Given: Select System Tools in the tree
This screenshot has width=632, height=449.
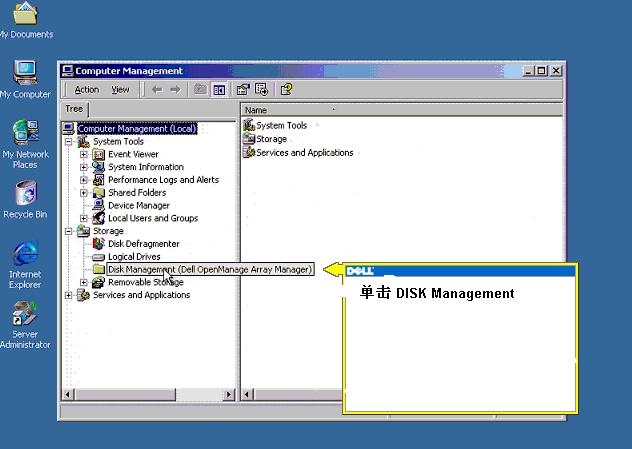Looking at the screenshot, I should pyautogui.click(x=118, y=141).
